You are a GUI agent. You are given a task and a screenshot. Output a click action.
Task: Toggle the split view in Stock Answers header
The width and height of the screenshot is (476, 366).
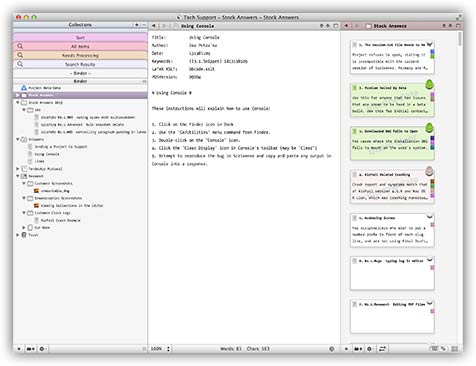458,26
